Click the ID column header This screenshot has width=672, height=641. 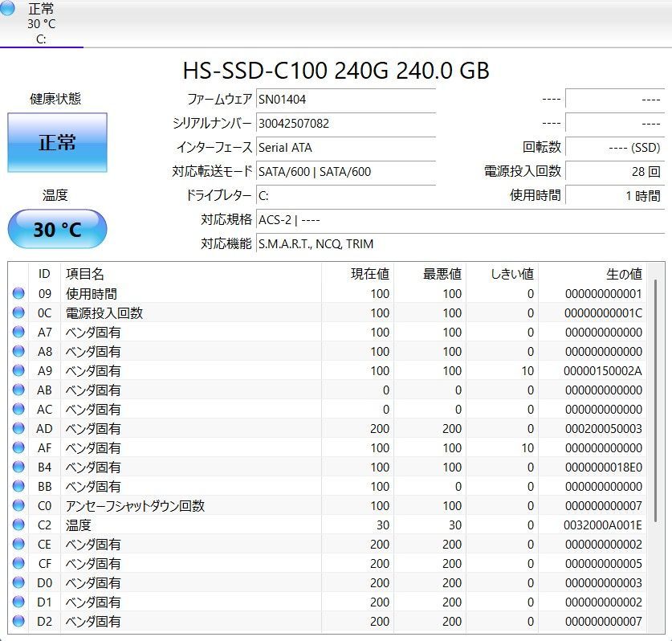(44, 274)
